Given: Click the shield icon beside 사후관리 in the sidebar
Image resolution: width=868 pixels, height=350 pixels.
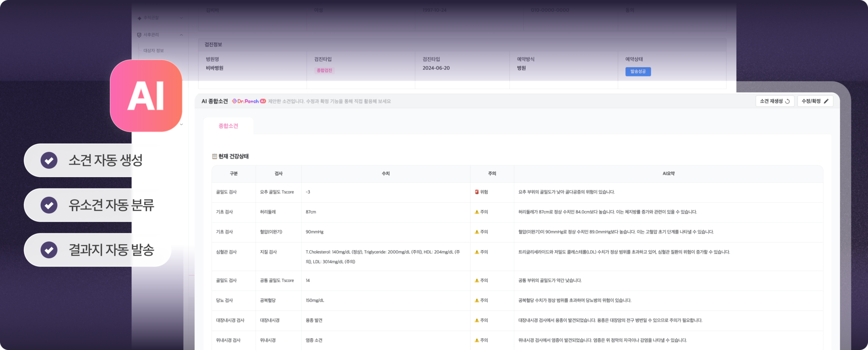Looking at the screenshot, I should [x=139, y=35].
